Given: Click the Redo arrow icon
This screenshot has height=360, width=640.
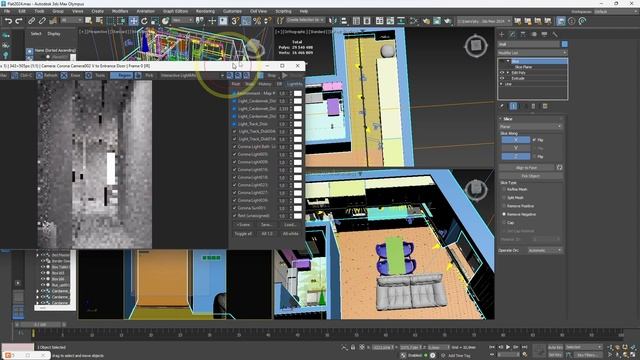Looking at the screenshot, I should (19, 21).
